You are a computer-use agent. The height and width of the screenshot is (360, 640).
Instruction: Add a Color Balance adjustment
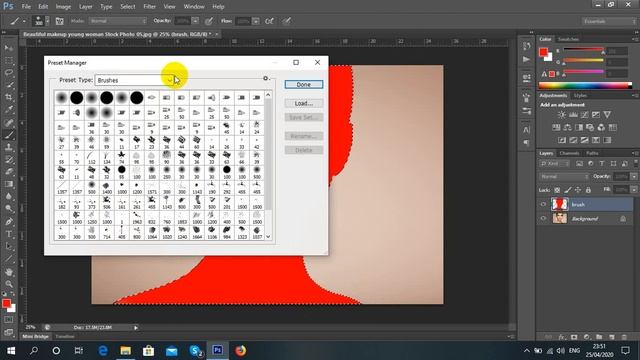point(567,127)
